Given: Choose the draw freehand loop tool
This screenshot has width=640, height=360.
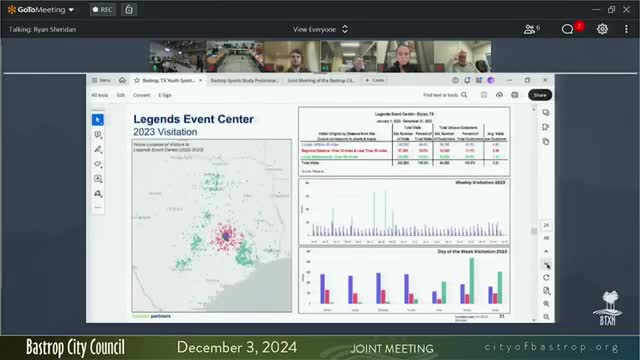Looking at the screenshot, I should 98,164.
